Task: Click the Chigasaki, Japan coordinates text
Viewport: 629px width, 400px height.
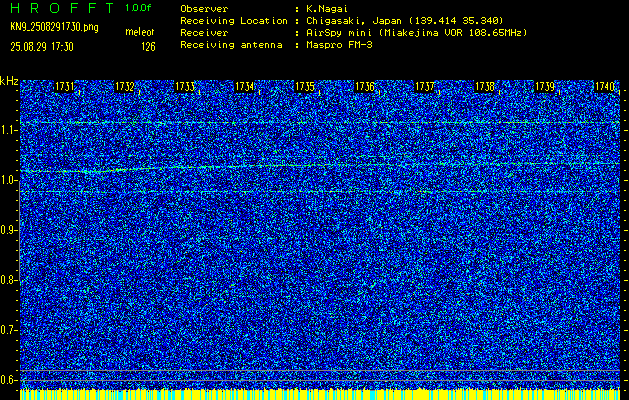Action: [404, 21]
